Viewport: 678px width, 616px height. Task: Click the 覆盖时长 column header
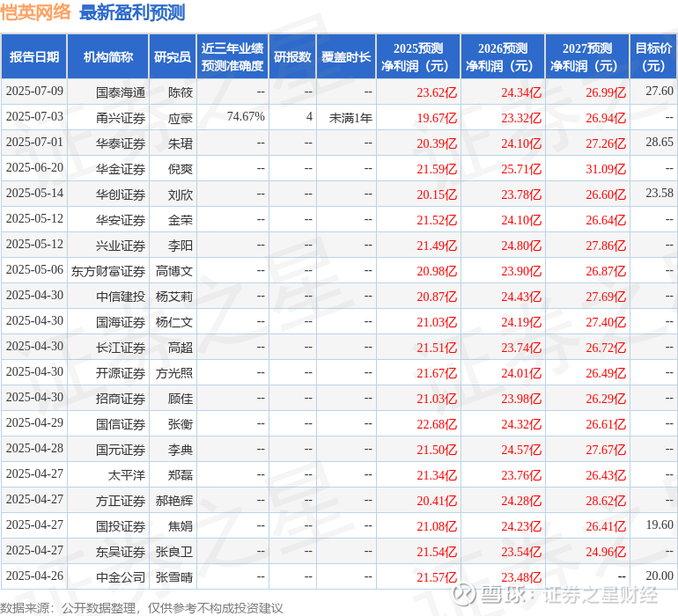coord(346,56)
